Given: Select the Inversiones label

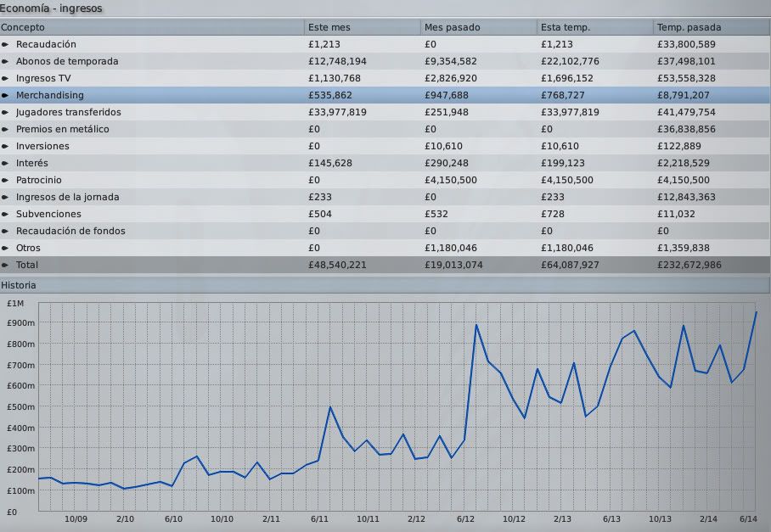Looking at the screenshot, I should point(42,146).
